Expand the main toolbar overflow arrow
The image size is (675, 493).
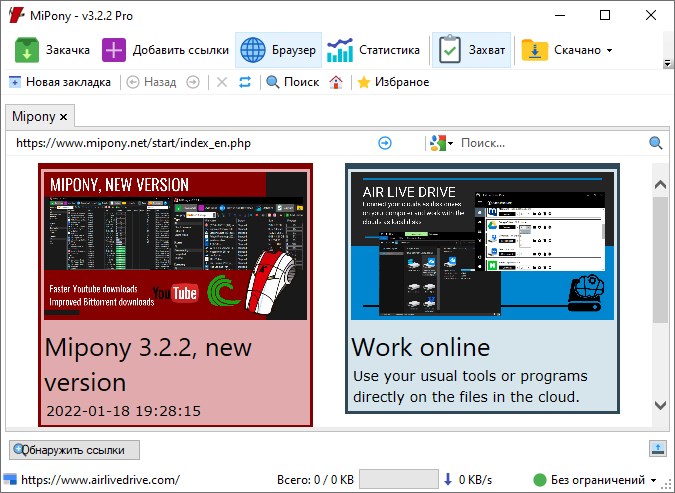[667, 63]
